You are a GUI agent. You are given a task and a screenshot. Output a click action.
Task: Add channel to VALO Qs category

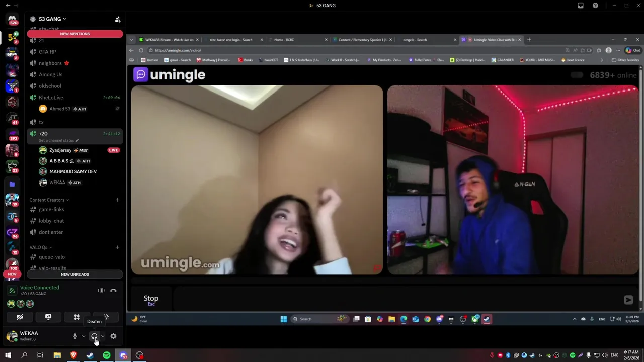point(117,247)
